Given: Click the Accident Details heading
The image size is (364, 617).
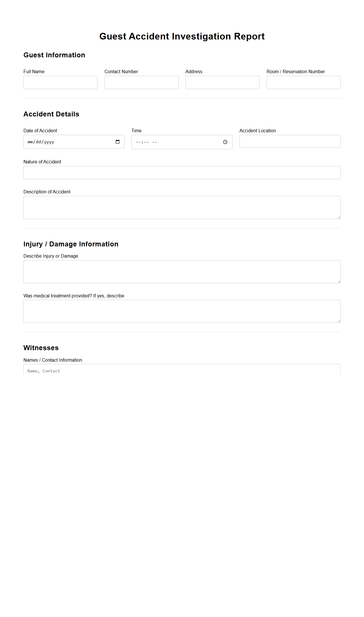Looking at the screenshot, I should [x=51, y=114].
